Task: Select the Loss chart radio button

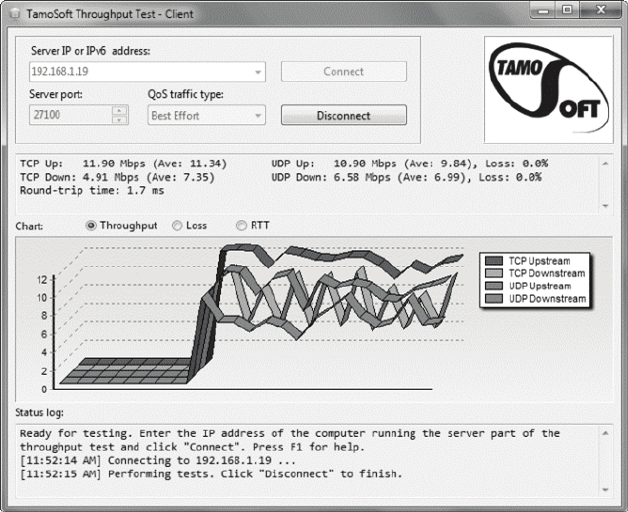Action: click(177, 226)
